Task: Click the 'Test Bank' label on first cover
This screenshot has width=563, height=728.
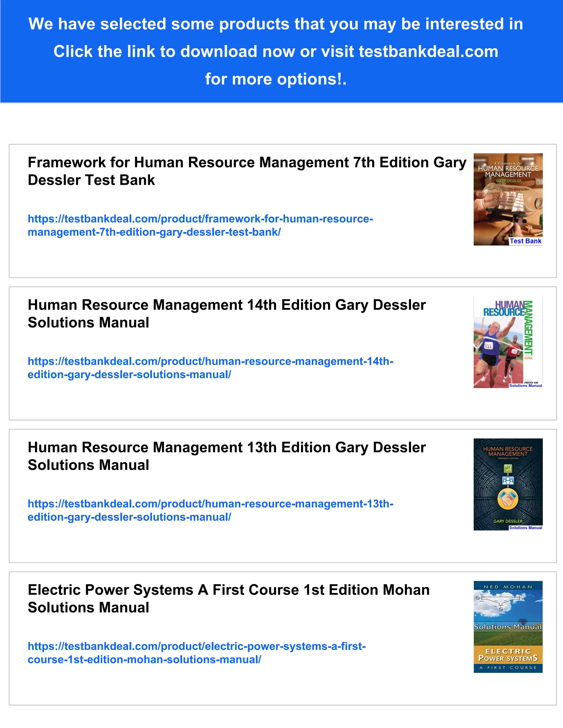Action: point(525,241)
